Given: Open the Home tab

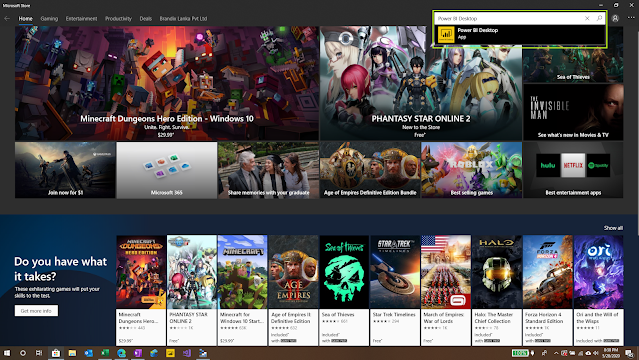Looking at the screenshot, I should 25,18.
